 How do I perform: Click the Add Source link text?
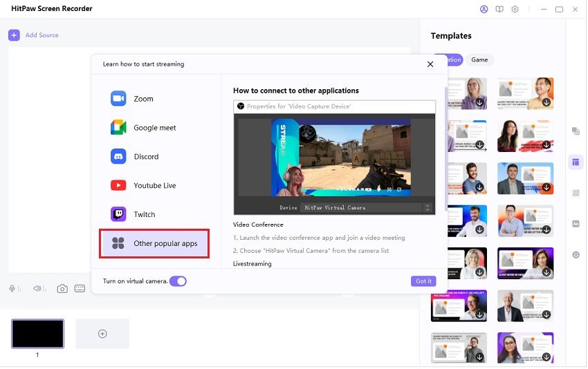(42, 35)
